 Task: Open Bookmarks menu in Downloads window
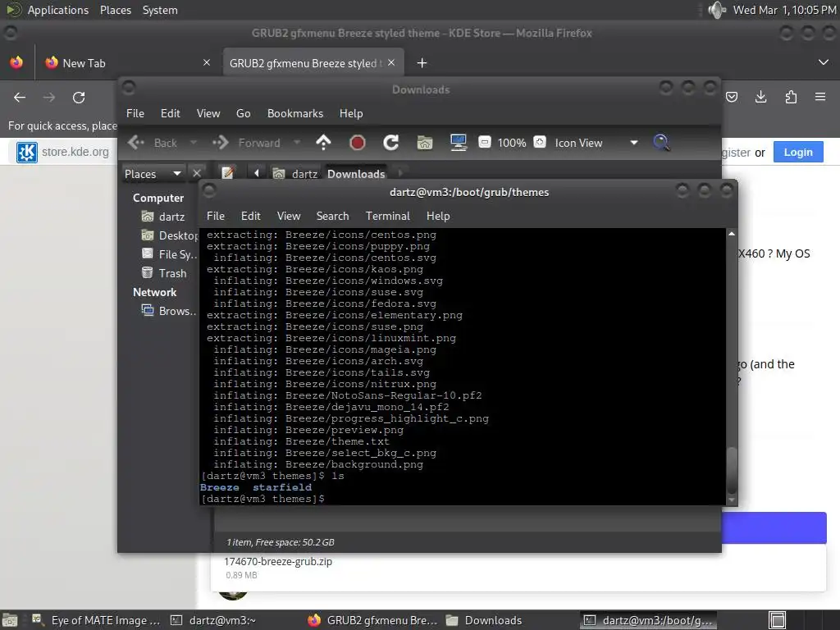pos(295,113)
